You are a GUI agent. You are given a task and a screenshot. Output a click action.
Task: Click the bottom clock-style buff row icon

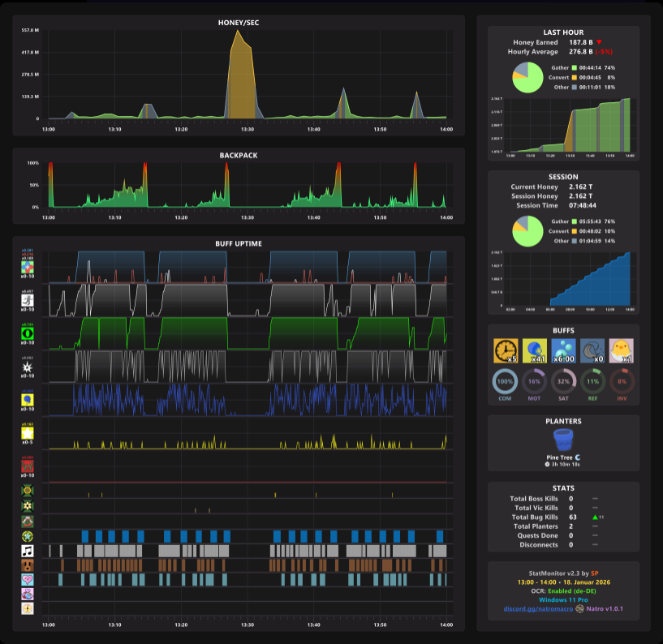28,608
